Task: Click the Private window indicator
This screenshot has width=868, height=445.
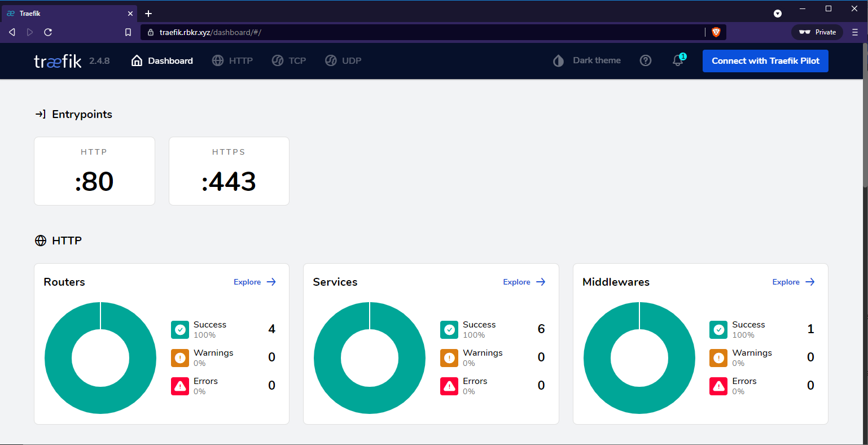Action: 817,32
